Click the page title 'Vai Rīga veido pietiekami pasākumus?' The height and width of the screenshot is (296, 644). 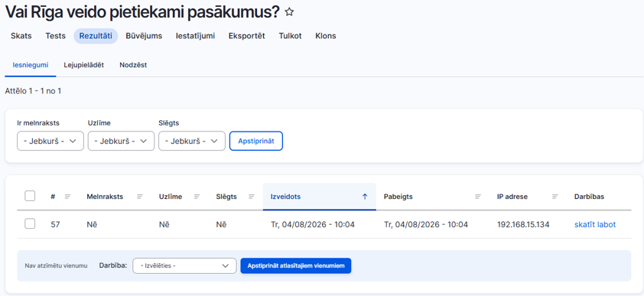142,12
